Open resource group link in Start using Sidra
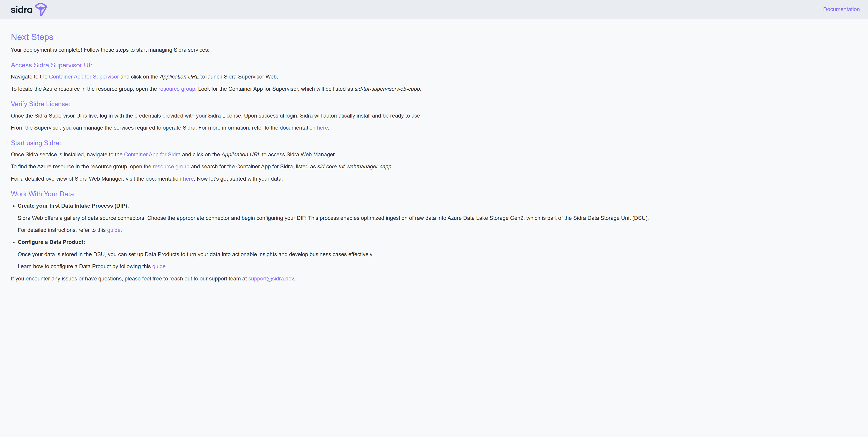Image resolution: width=868 pixels, height=437 pixels. click(171, 167)
